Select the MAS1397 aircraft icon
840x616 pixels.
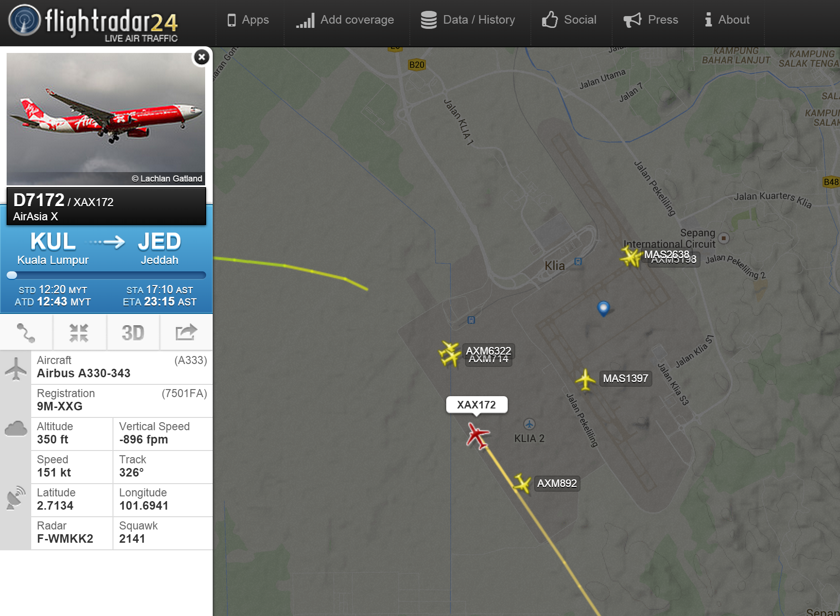pos(585,380)
